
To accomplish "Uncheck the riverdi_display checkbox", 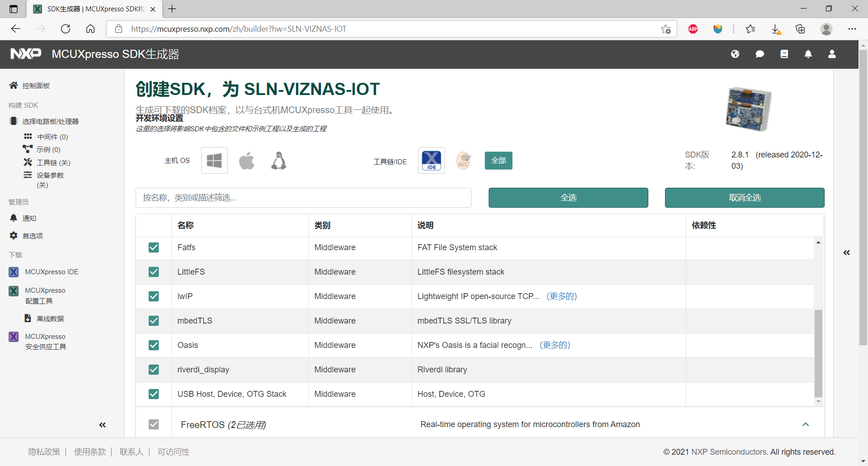I will pos(154,369).
